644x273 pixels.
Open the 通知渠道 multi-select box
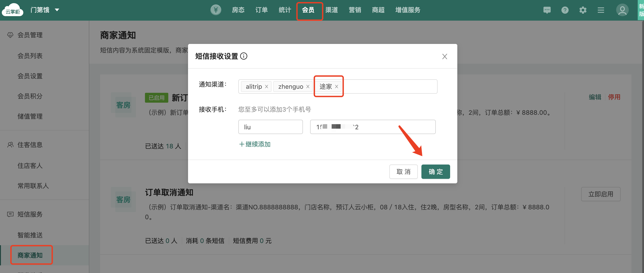pos(390,87)
